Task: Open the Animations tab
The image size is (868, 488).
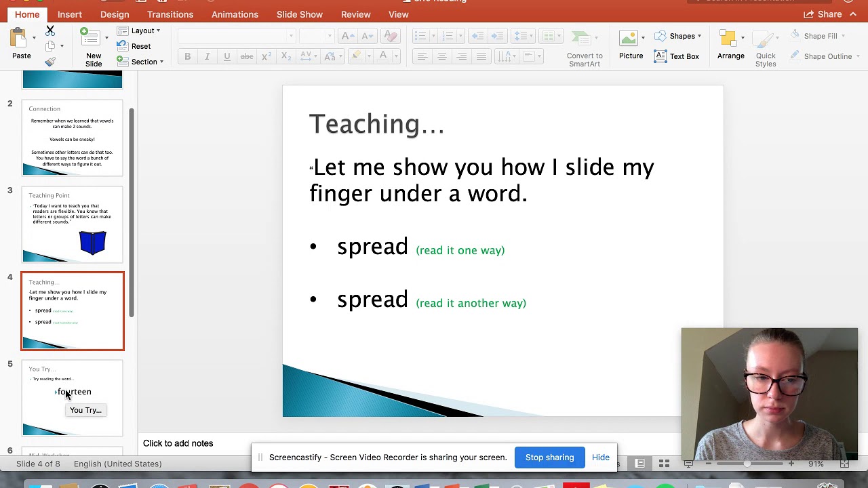Action: click(235, 14)
